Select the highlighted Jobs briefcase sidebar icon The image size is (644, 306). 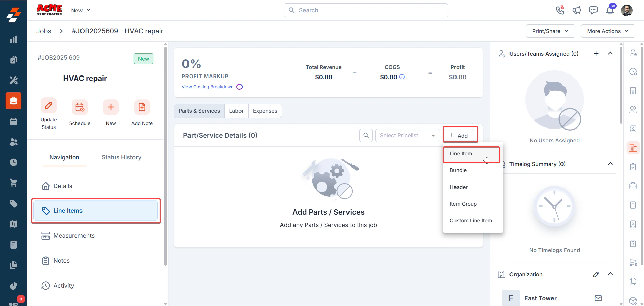[x=13, y=101]
